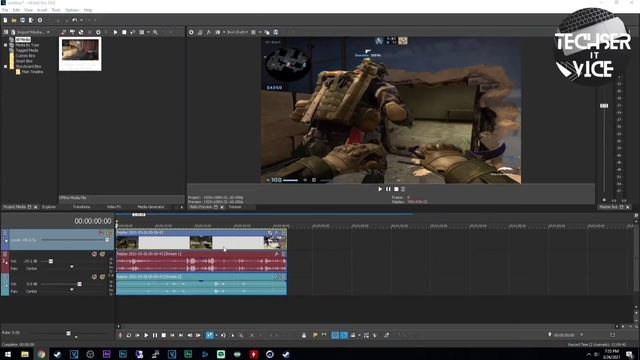This screenshot has width=640, height=360.
Task: Stop the video preview playback
Action: [x=396, y=189]
